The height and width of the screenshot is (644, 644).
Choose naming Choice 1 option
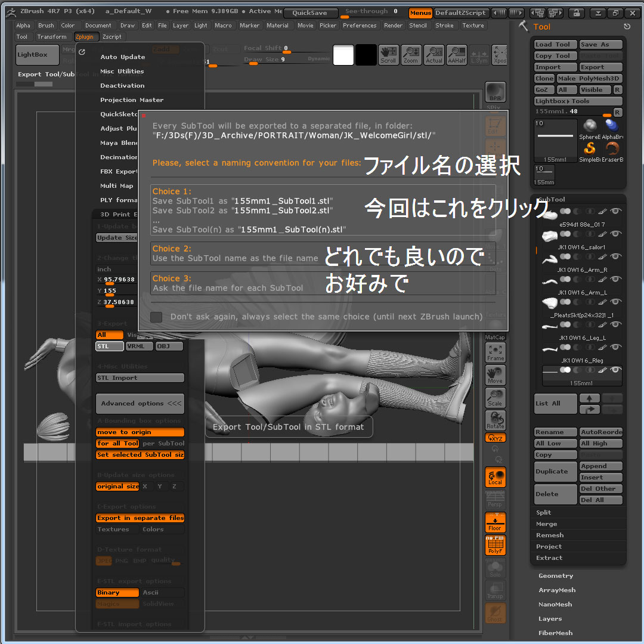(323, 210)
